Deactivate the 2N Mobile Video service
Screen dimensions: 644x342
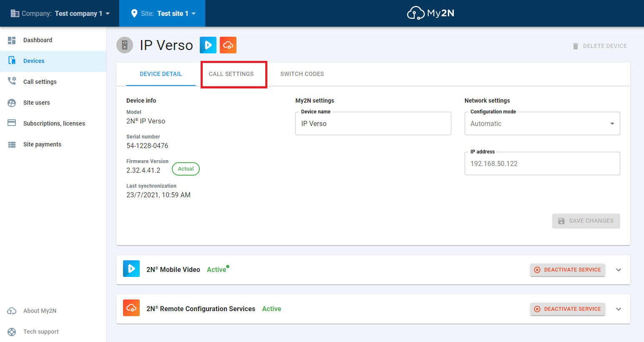point(567,270)
